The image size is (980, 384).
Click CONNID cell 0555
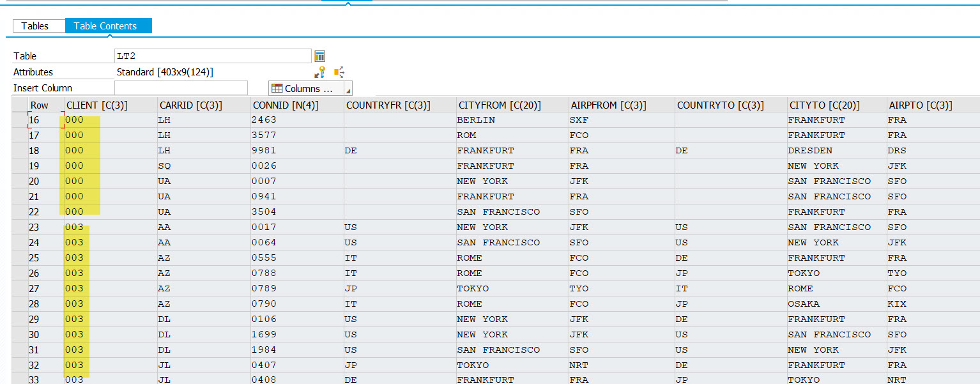pyautogui.click(x=297, y=257)
